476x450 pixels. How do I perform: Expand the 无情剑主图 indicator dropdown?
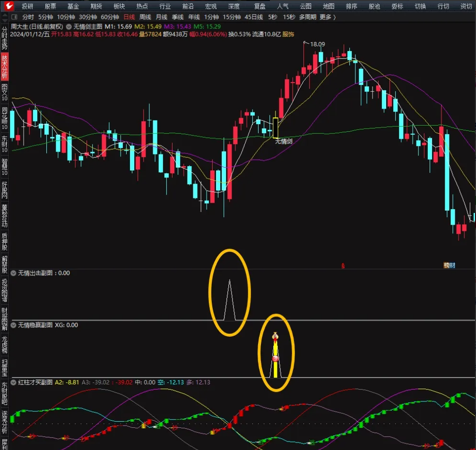click(69, 27)
